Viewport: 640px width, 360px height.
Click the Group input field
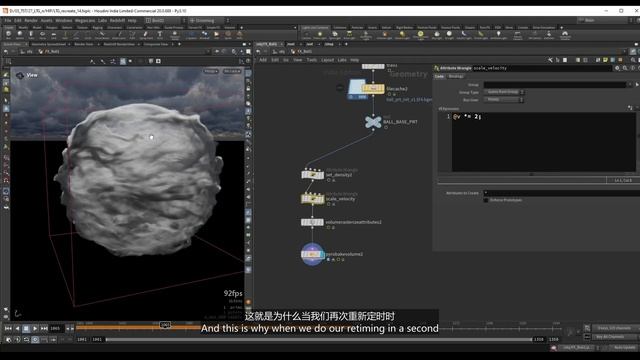556,84
